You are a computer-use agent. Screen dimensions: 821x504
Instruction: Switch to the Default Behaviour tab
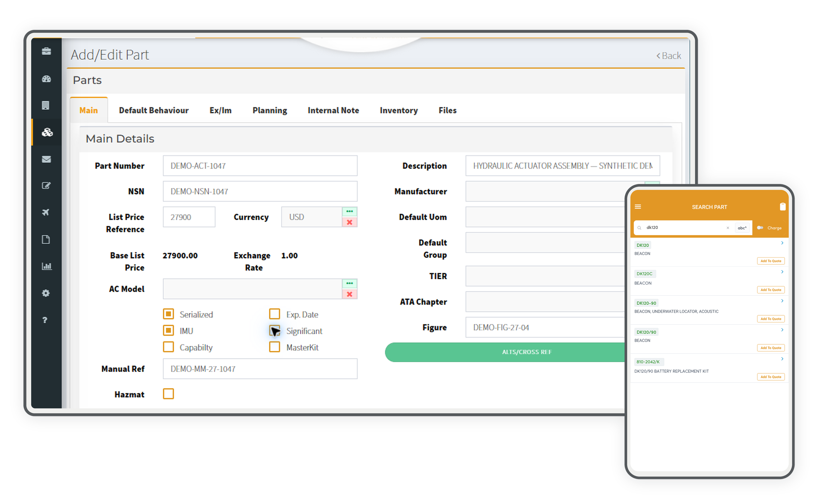154,110
